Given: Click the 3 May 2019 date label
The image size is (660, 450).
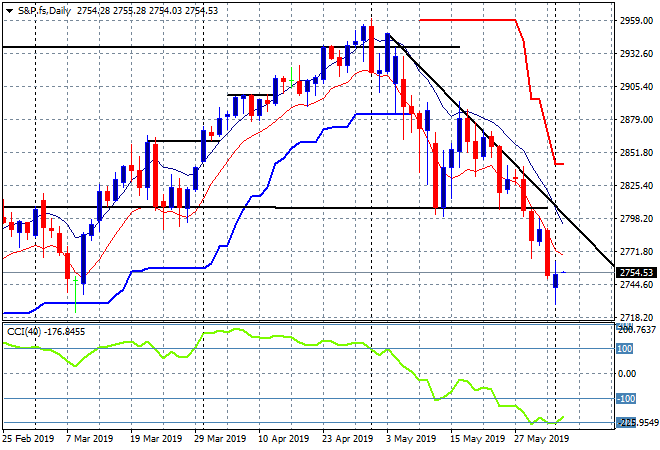Looking at the screenshot, I should click(x=411, y=439).
